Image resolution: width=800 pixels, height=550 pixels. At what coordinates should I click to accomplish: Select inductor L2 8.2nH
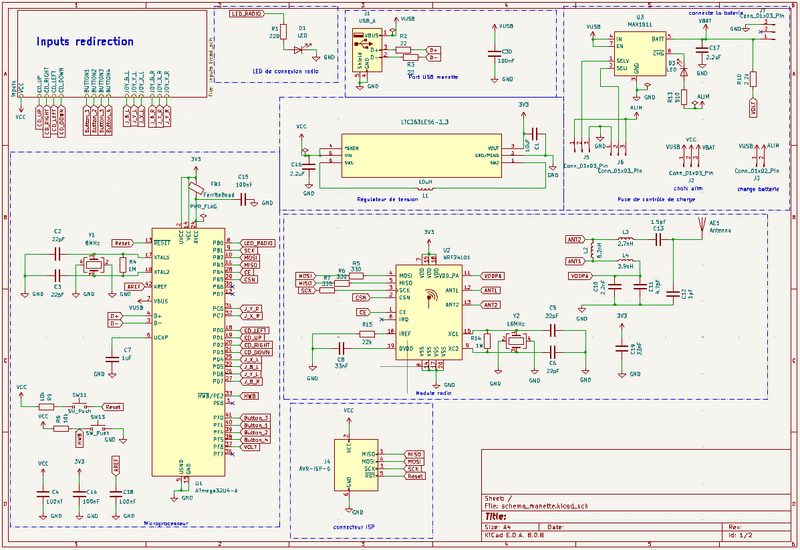point(592,249)
